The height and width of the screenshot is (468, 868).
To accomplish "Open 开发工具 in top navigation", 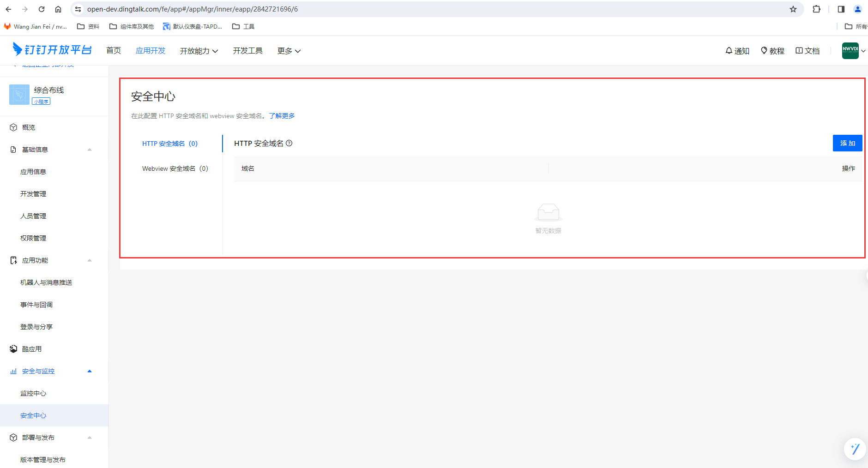I will coord(248,51).
